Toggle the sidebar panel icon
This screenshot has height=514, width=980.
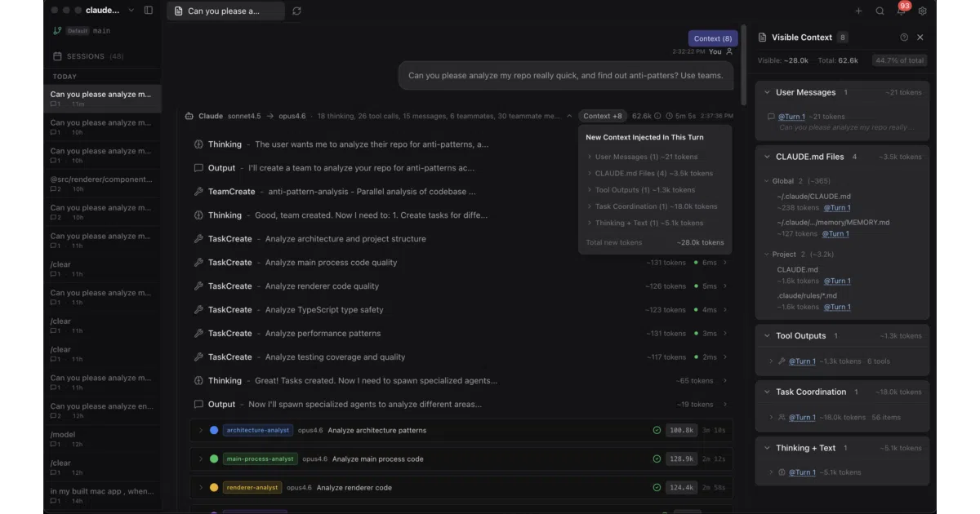pos(148,11)
